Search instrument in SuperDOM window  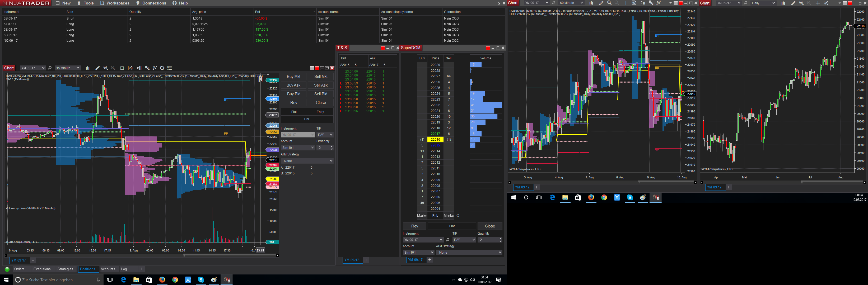pos(447,240)
